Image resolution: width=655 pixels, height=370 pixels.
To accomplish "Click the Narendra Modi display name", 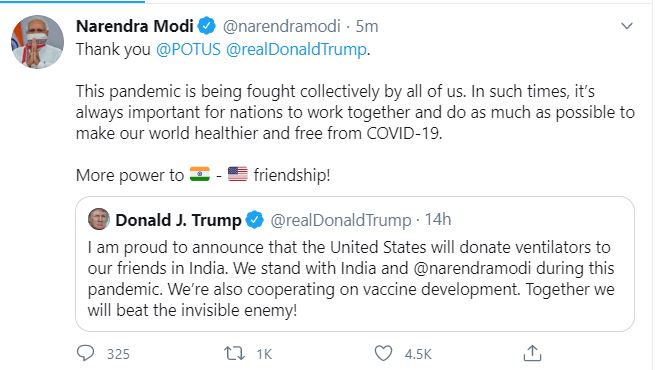I will pos(135,26).
